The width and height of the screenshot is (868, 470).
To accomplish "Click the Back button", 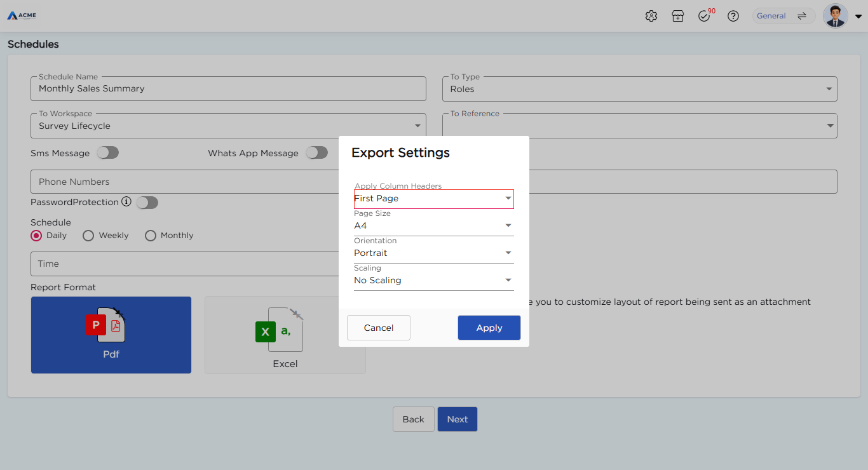I will [x=413, y=419].
